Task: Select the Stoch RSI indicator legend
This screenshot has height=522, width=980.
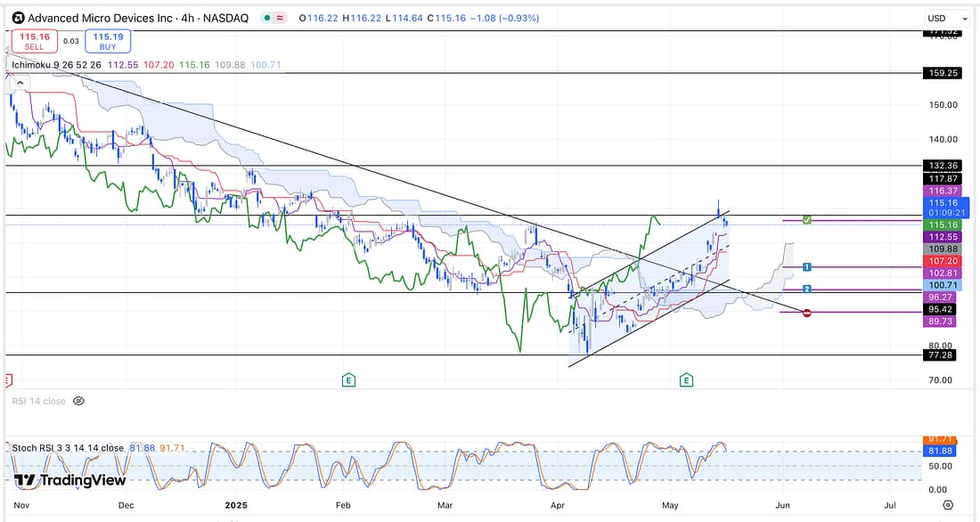Action: 67,447
